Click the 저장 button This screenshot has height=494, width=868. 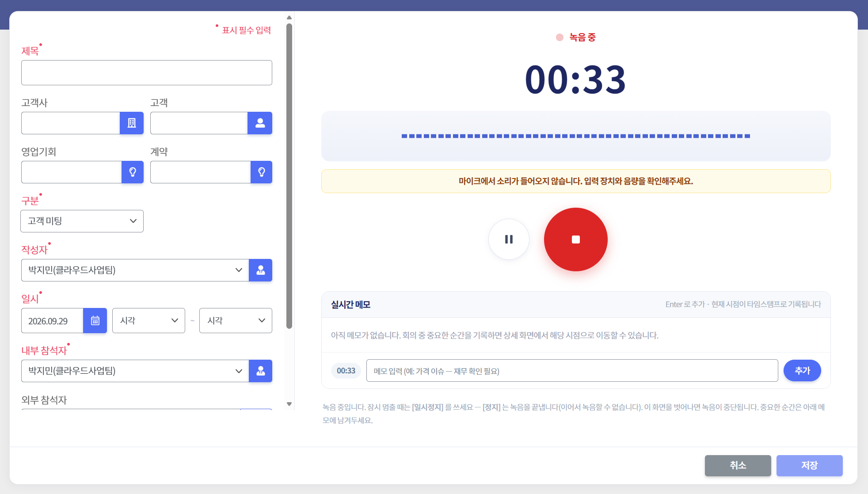pyautogui.click(x=809, y=465)
